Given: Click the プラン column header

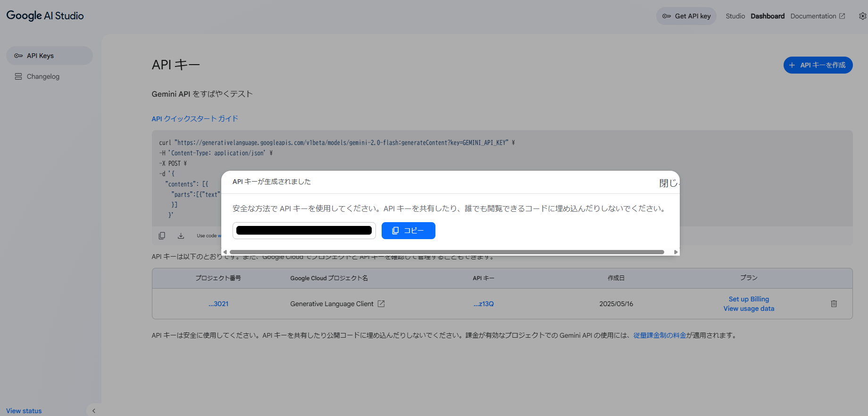Looking at the screenshot, I should [749, 278].
